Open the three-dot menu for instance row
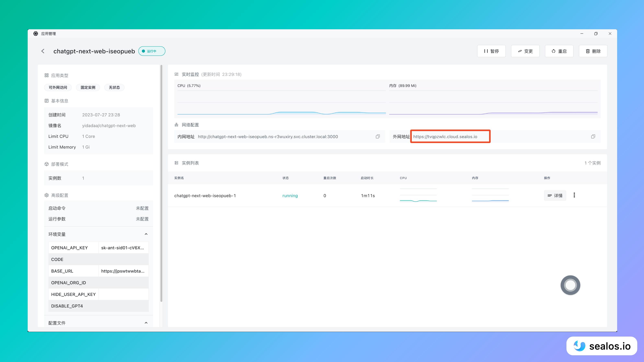644x362 pixels. [574, 195]
